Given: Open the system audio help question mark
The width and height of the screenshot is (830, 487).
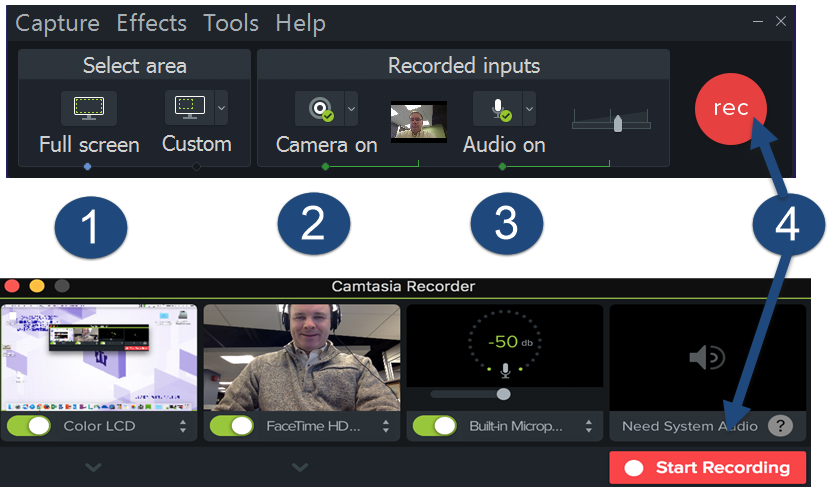Looking at the screenshot, I should click(x=780, y=426).
